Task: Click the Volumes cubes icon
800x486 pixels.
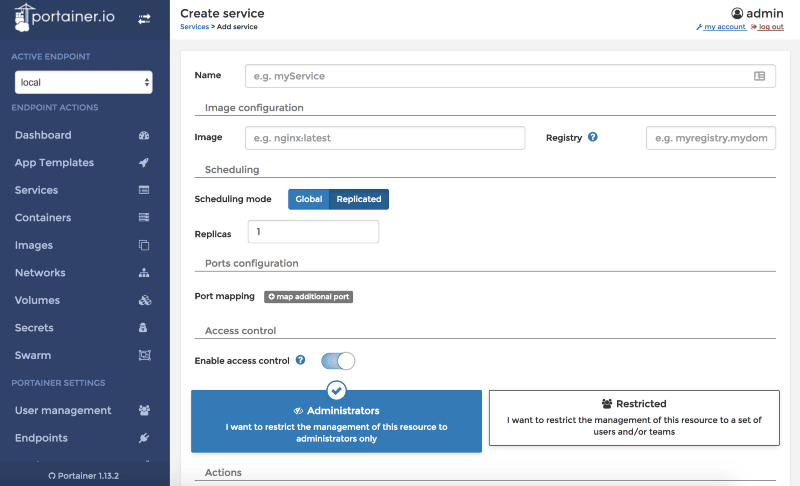Action: click(x=144, y=300)
